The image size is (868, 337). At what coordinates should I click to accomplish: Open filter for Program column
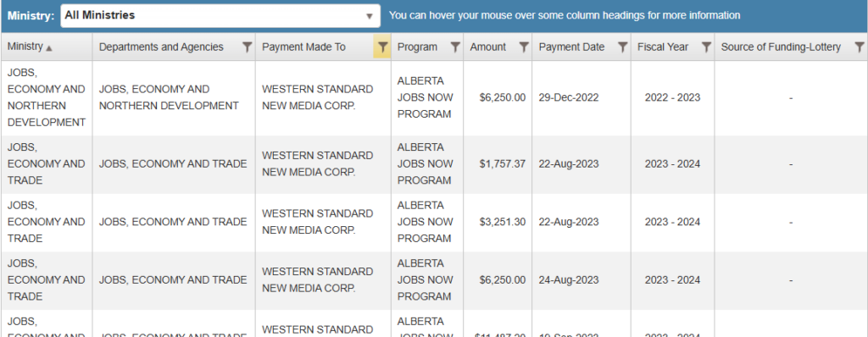[x=455, y=47]
